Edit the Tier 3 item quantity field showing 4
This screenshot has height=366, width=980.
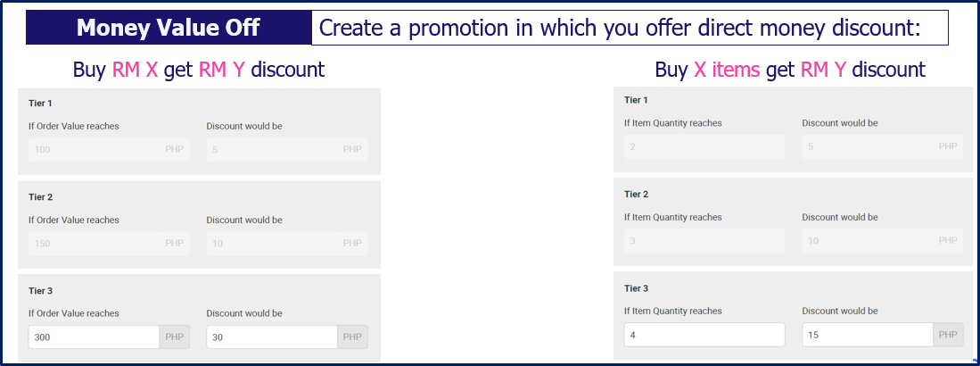pos(704,335)
